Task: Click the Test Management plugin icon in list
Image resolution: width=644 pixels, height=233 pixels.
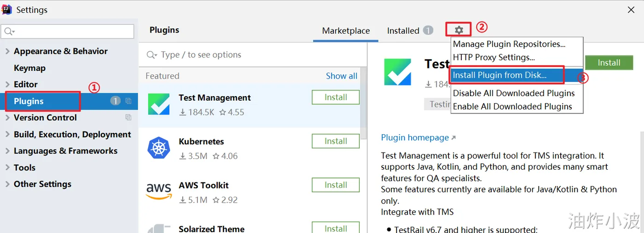Action: click(x=159, y=104)
